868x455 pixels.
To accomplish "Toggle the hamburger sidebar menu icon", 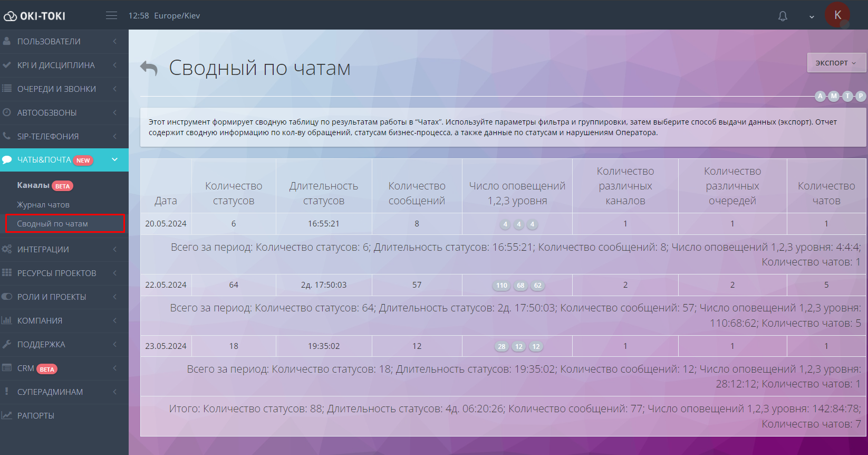I will click(112, 15).
